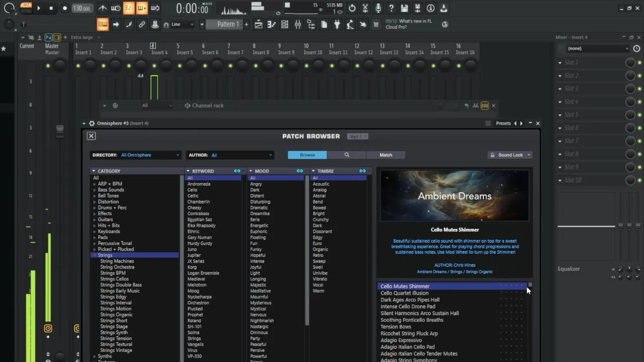Open the Part 1 dropdown
Viewport: 644px width, 362px height.
[358, 136]
